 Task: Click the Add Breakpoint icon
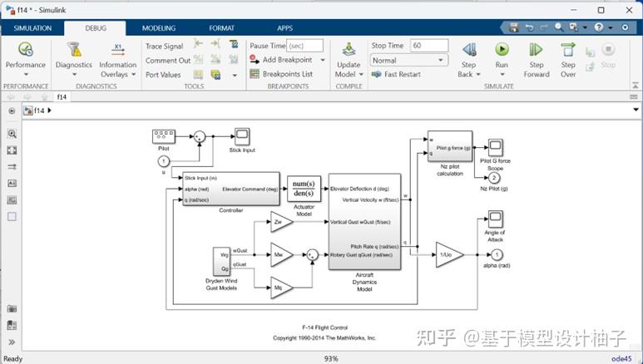[255, 60]
